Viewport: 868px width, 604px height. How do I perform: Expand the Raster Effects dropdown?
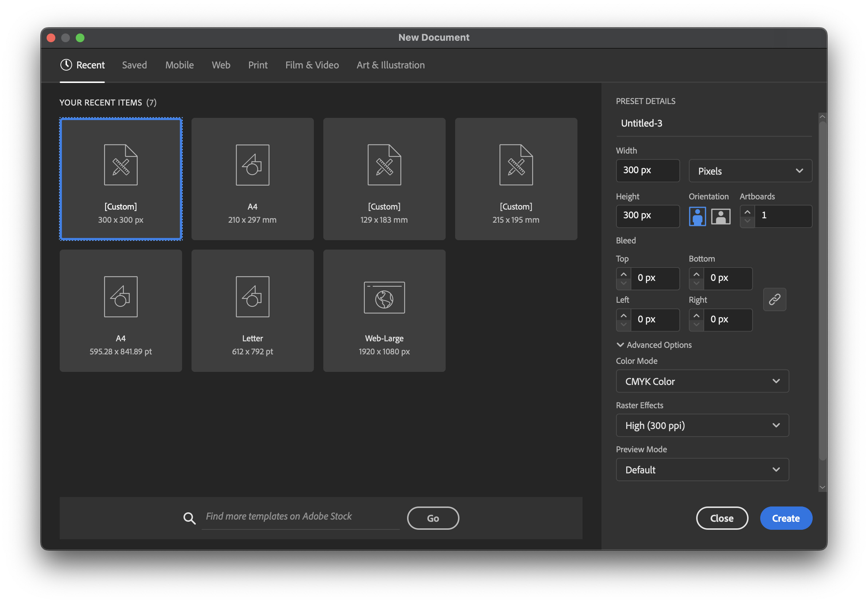[x=702, y=425]
